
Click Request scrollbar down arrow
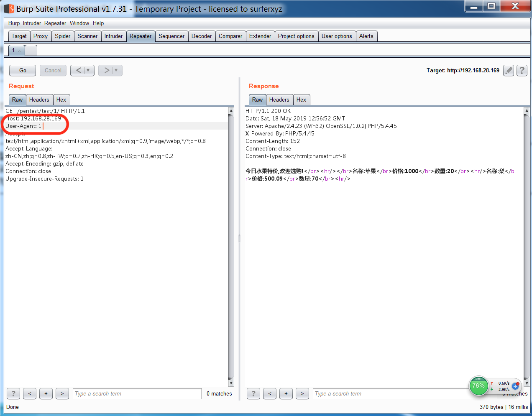click(x=231, y=383)
